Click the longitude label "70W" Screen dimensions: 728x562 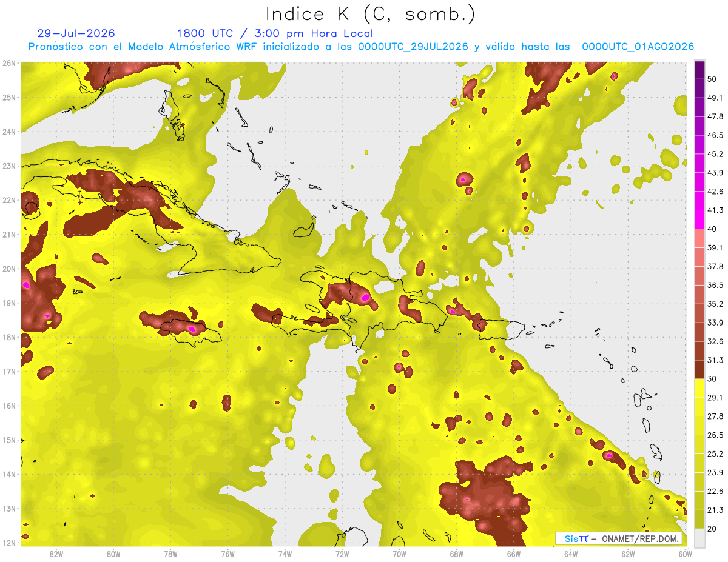pos(399,554)
